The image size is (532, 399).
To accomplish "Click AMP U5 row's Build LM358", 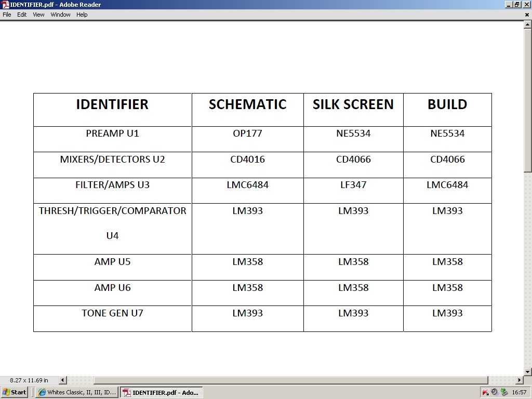I will pyautogui.click(x=447, y=262).
